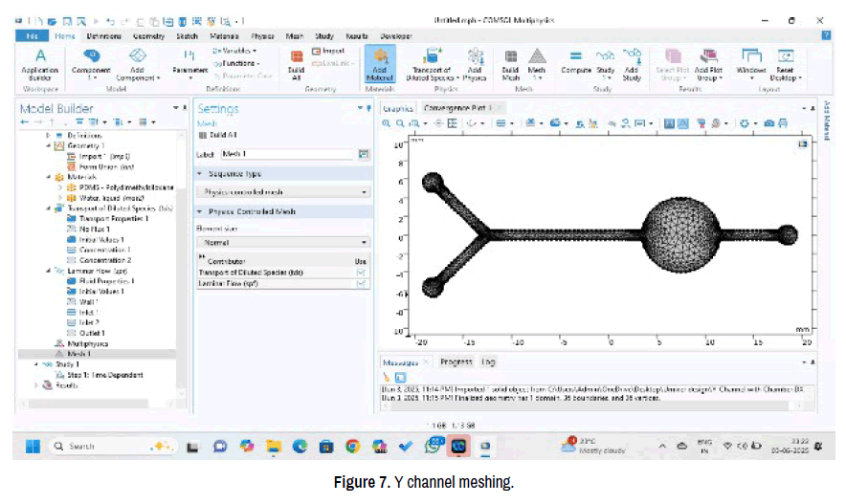Click the Add Physics ribbon icon
This screenshot has width=846, height=504.
[475, 62]
